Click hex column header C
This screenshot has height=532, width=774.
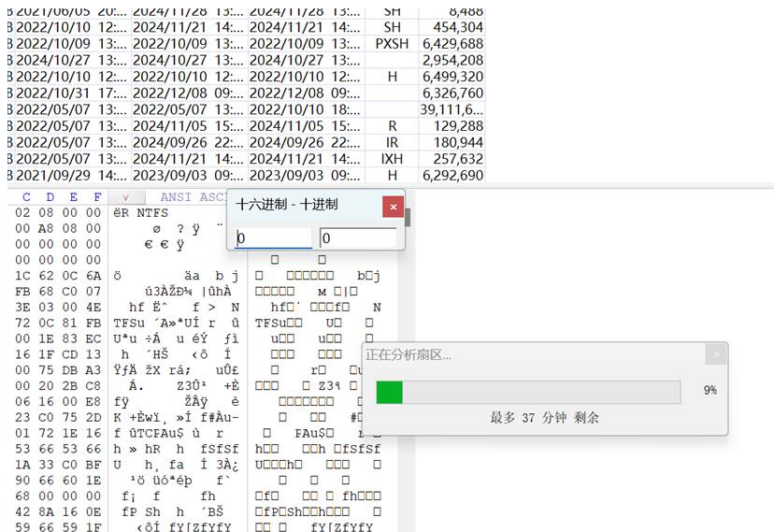click(26, 197)
